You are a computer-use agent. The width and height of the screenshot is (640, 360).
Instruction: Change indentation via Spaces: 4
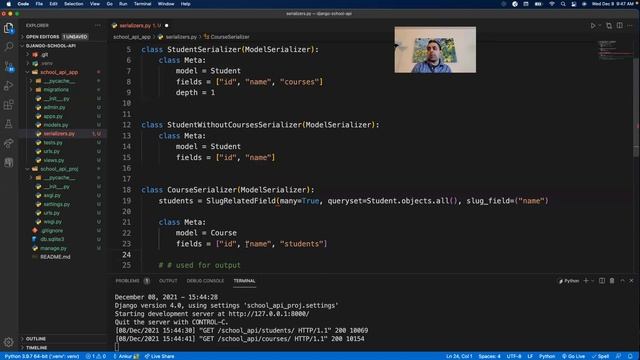pyautogui.click(x=489, y=356)
